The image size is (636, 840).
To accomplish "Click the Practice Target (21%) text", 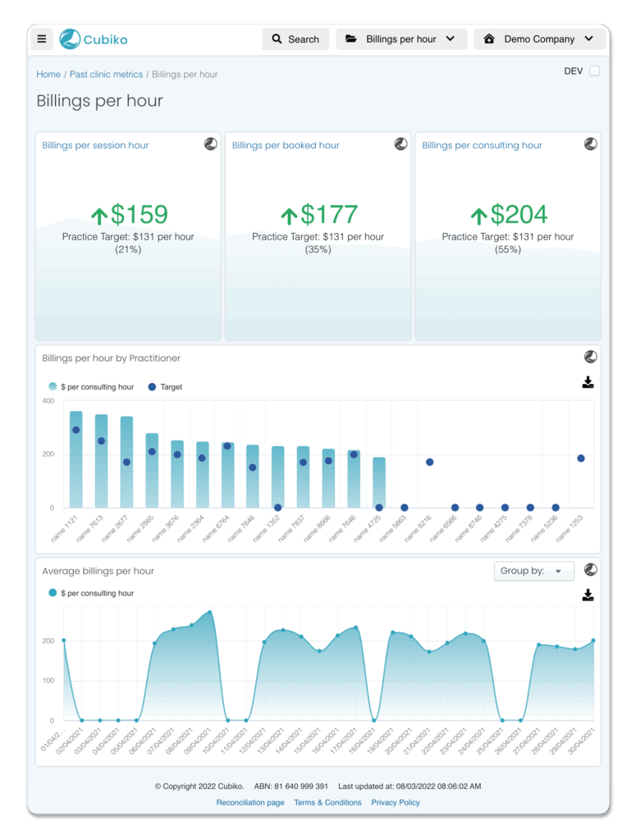I will coord(128,243).
